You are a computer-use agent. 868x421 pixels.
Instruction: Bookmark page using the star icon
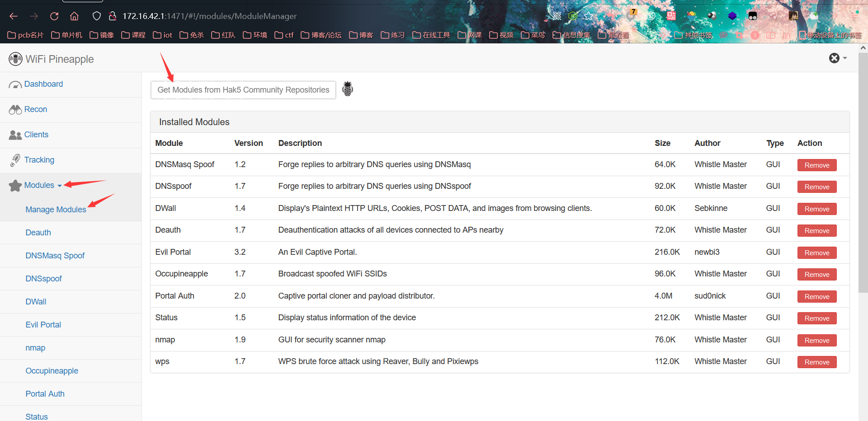[x=588, y=16]
